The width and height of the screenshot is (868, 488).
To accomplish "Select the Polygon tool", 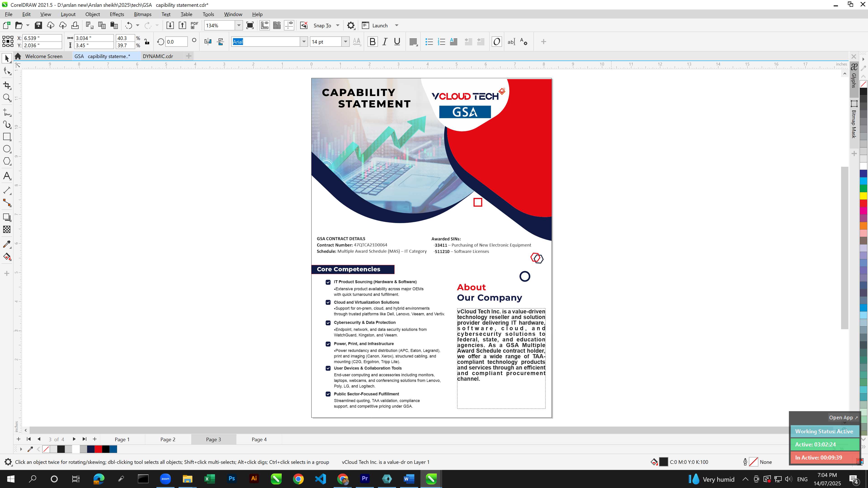I will coord(7,161).
